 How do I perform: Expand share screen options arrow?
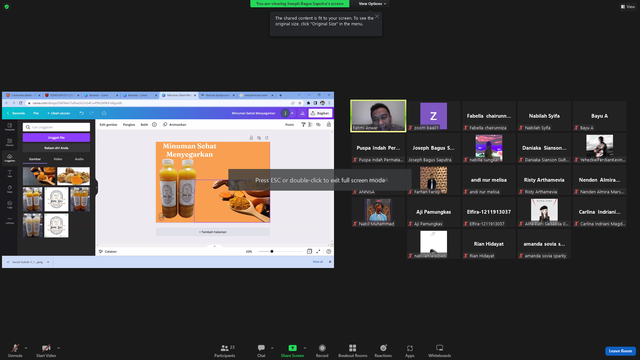(305, 348)
